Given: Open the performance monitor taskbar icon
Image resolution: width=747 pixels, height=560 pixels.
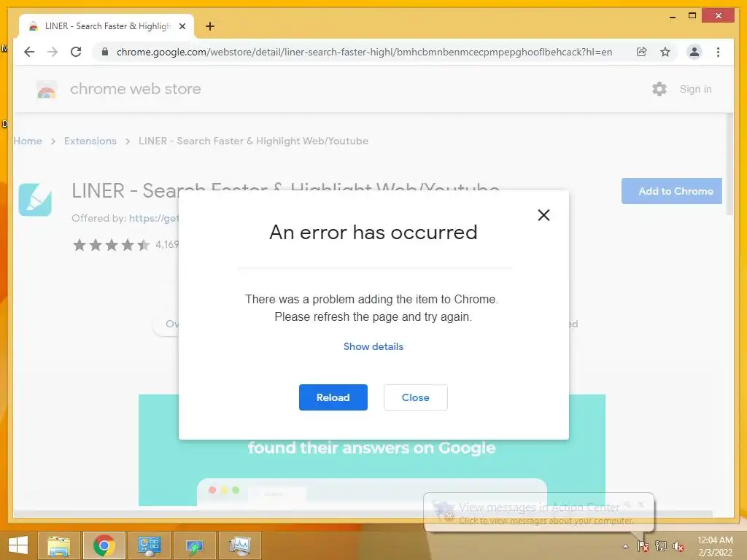Looking at the screenshot, I should click(239, 545).
